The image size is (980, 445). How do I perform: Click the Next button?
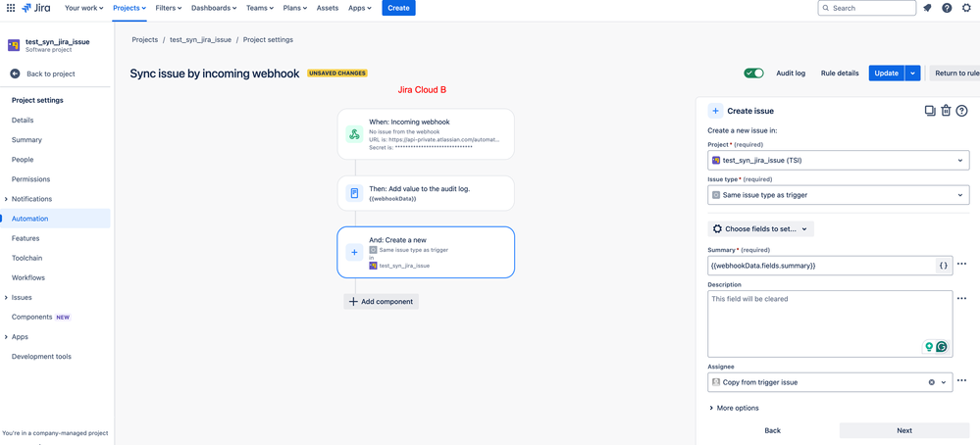pyautogui.click(x=904, y=430)
